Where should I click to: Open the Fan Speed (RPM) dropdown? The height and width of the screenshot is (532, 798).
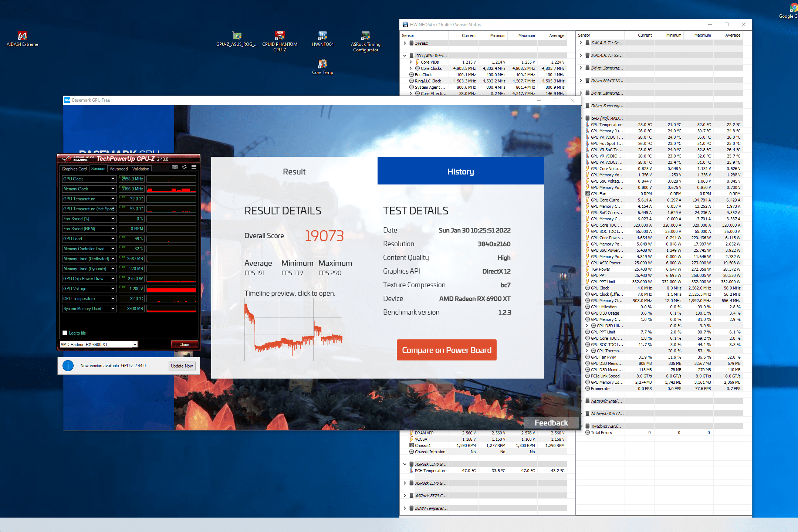pyautogui.click(x=113, y=229)
